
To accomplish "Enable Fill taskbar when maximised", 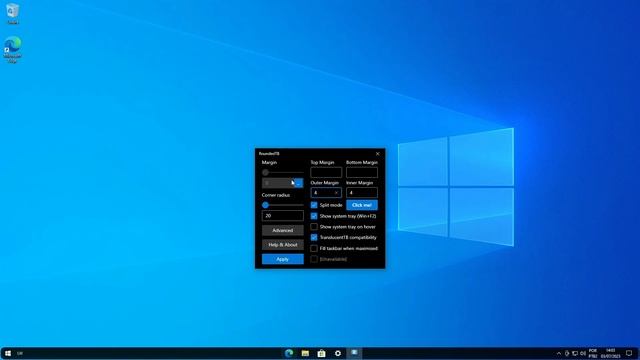I will [x=314, y=248].
